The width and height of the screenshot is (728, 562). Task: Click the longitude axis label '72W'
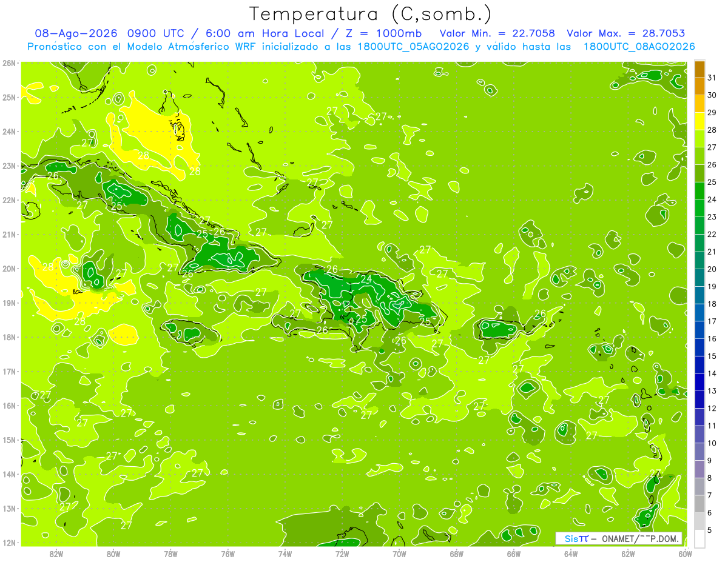(x=342, y=554)
